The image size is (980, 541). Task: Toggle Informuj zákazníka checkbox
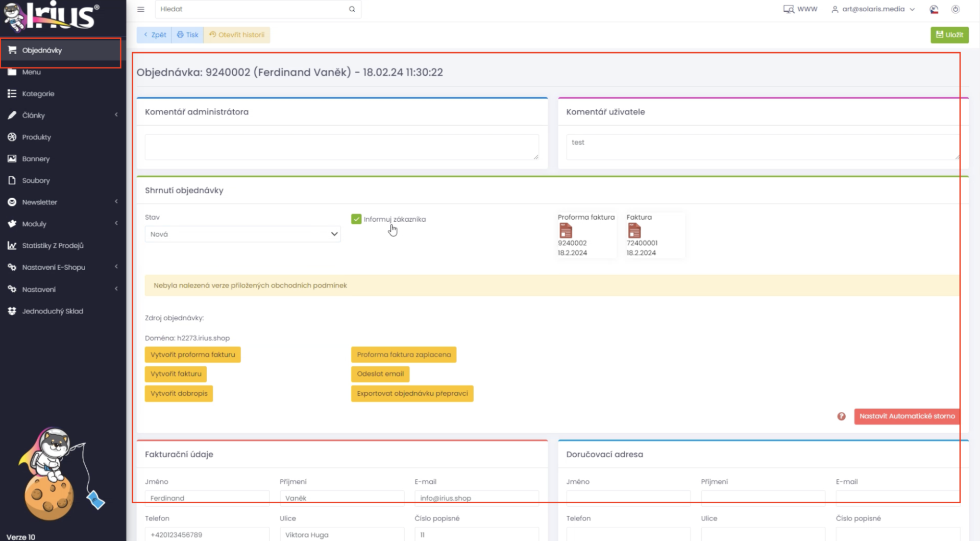(x=356, y=219)
